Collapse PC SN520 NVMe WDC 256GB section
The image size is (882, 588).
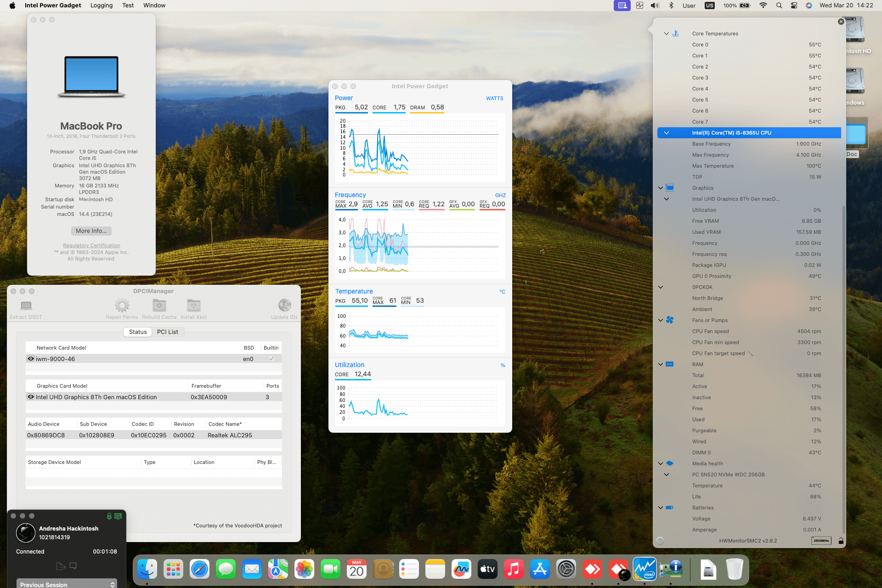666,475
